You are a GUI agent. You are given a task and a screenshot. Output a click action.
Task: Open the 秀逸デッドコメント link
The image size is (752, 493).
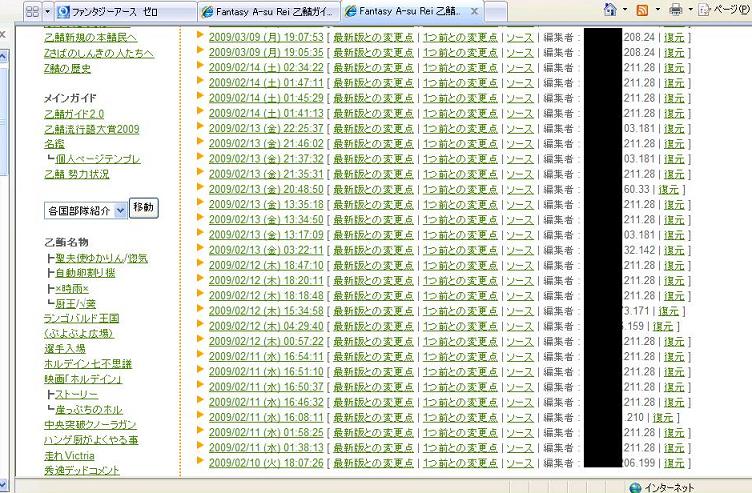click(x=82, y=470)
